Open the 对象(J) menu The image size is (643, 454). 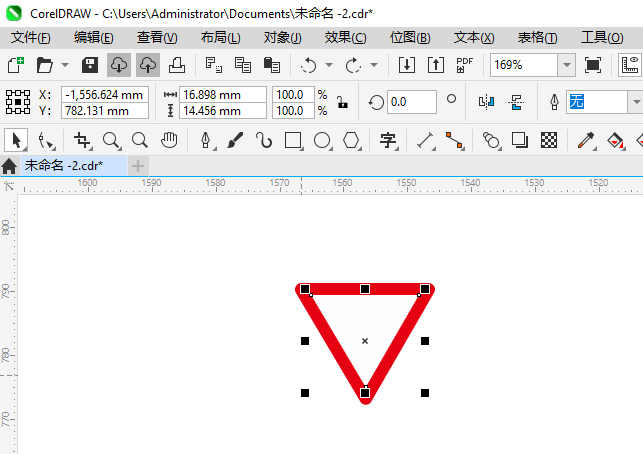tap(283, 38)
